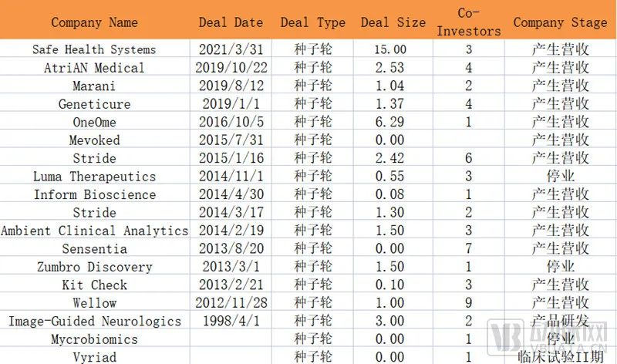Click the Safe Health Systems cell
This screenshot has width=617, height=364.
94,49
